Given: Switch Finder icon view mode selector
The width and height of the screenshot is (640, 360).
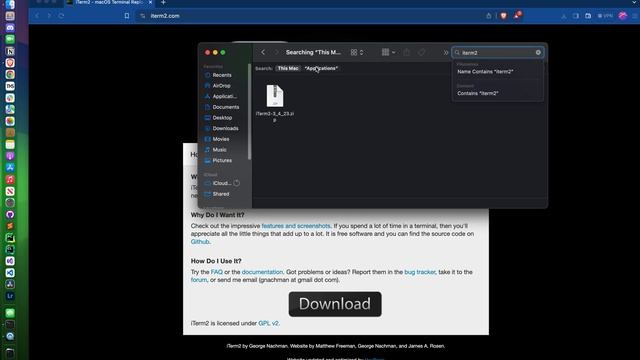Looking at the screenshot, I should tap(357, 52).
